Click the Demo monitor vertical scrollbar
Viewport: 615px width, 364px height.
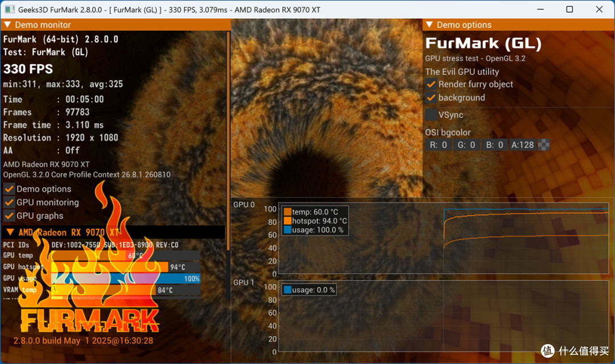click(228, 141)
